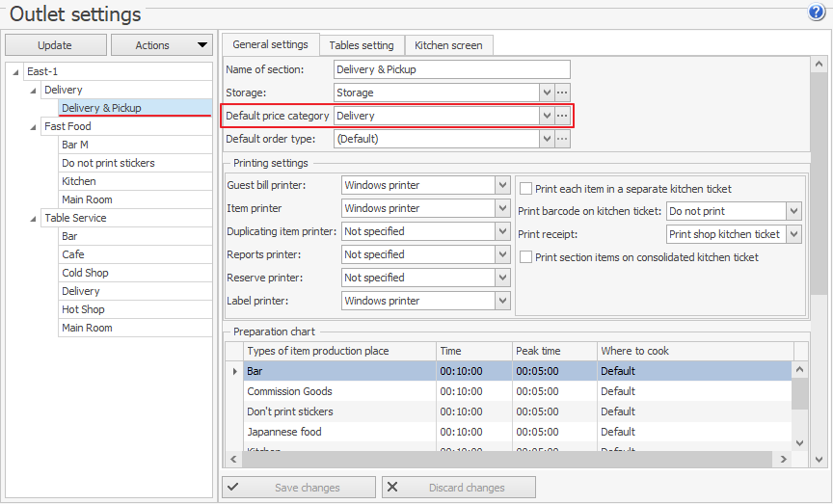Open the Actions dropdown button
Screen dimensions: 833x504
click(x=162, y=45)
